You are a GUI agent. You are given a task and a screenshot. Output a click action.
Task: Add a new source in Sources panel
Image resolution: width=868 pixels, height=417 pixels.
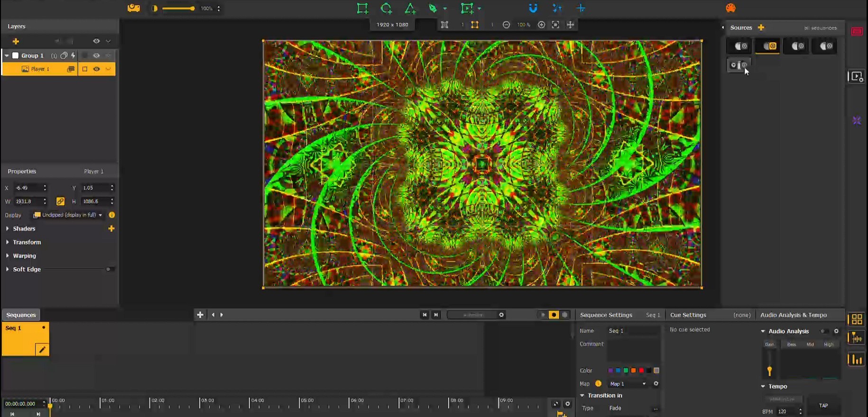pos(761,27)
